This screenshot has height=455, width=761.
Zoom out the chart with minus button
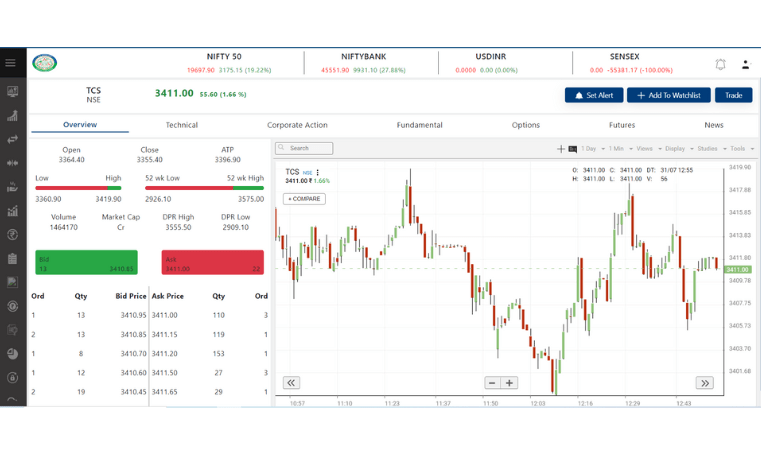492,383
